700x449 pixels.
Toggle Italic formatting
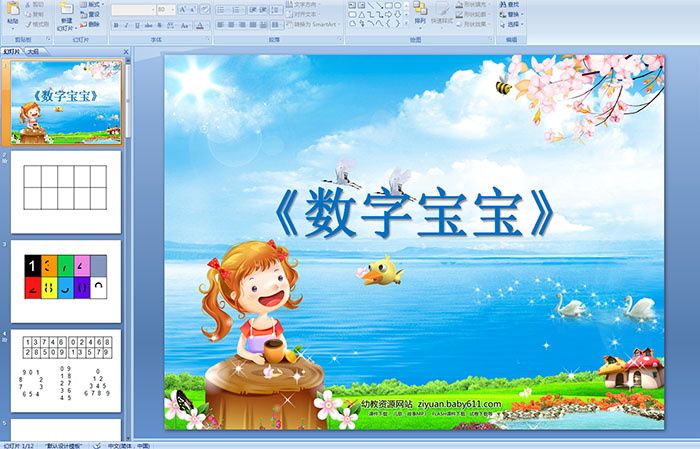click(125, 24)
